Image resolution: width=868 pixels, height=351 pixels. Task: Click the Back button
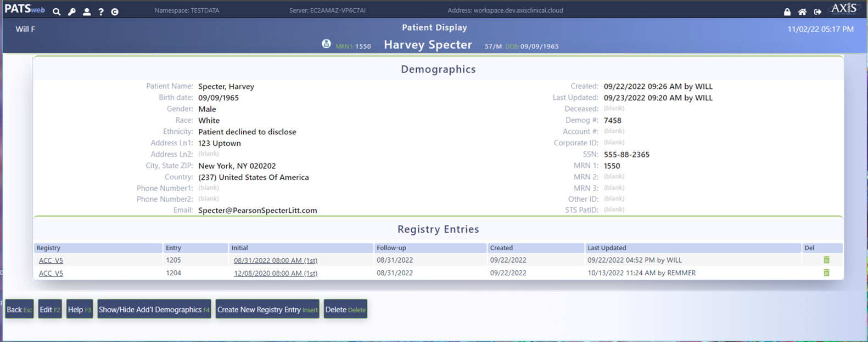[19, 309]
